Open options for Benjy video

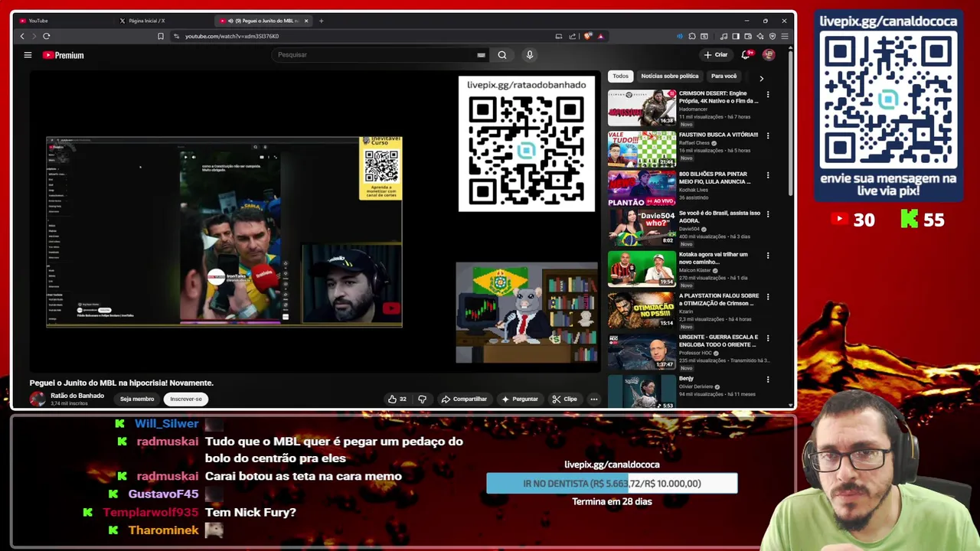tap(768, 380)
